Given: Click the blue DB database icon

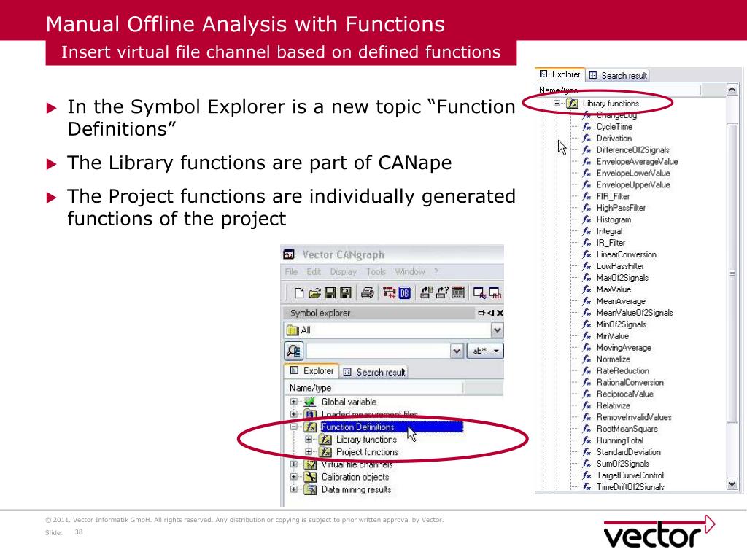Looking at the screenshot, I should [404, 293].
